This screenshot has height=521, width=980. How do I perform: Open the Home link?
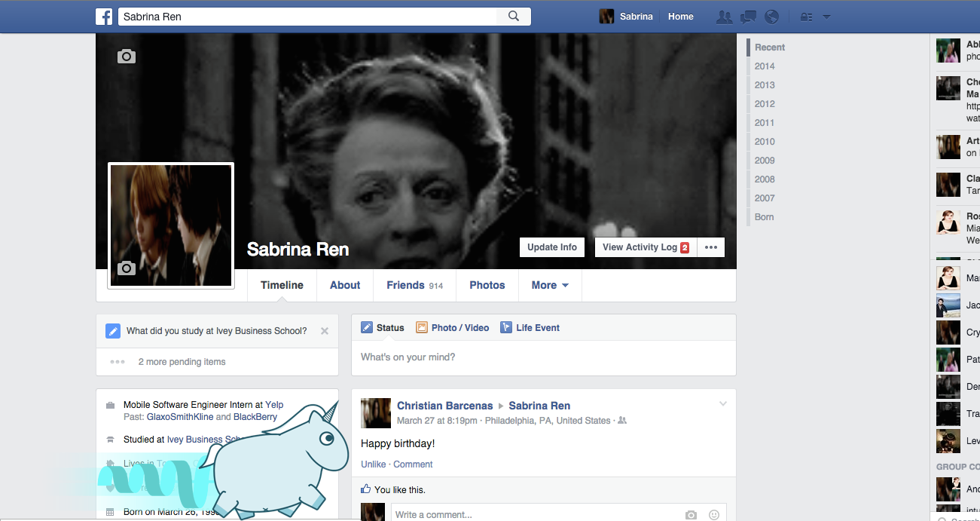point(680,17)
